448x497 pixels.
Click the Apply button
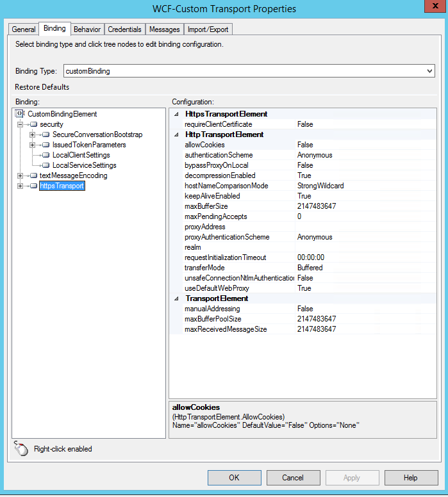pos(352,478)
